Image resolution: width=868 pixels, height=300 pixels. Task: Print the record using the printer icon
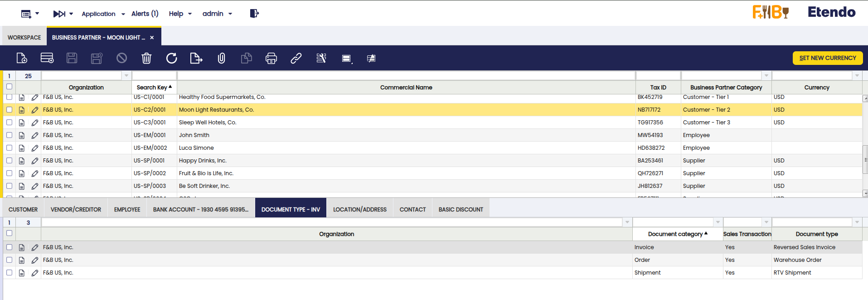pos(271,58)
